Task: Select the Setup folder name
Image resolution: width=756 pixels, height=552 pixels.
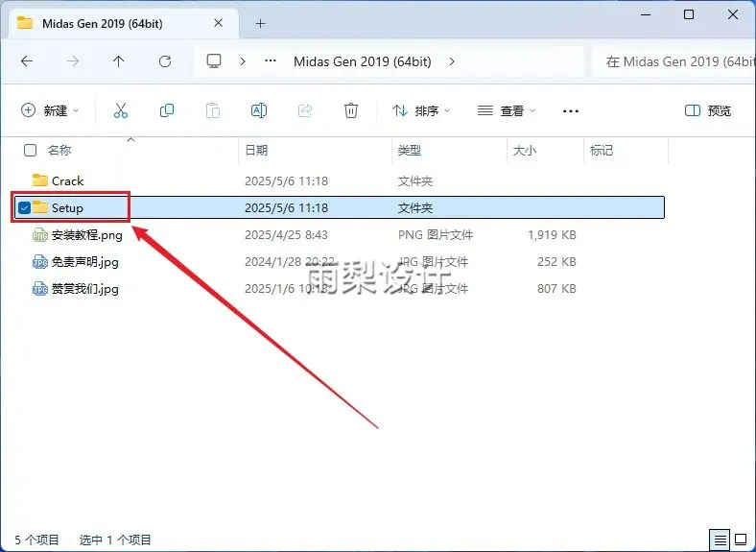Action: tap(67, 208)
